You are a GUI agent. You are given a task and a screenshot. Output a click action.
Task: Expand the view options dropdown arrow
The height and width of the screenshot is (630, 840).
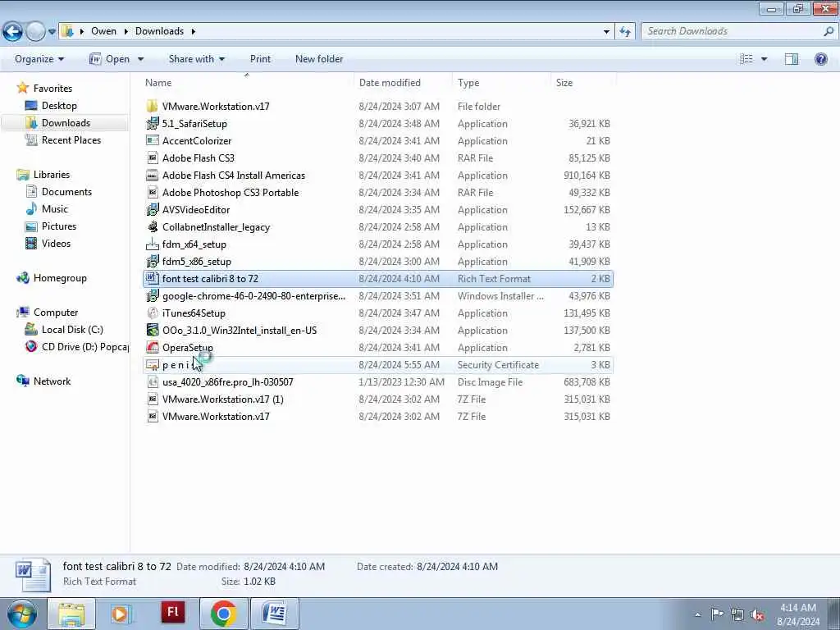pyautogui.click(x=764, y=59)
